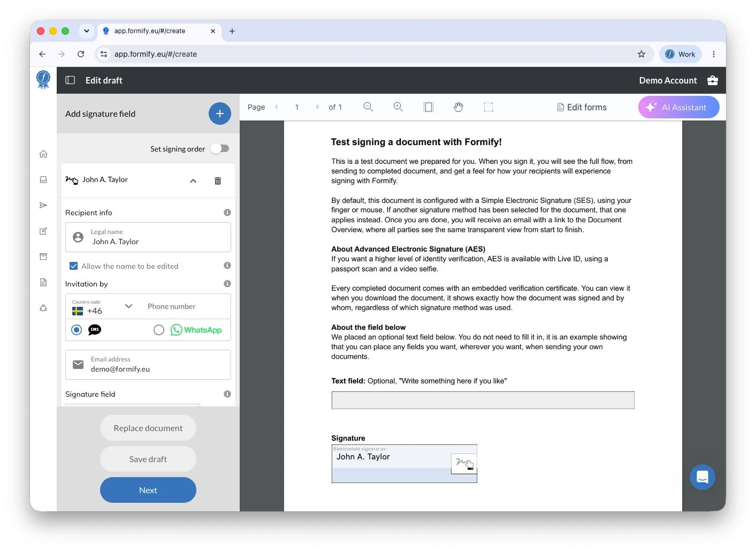Select the John A. Taylor signature box

click(404, 464)
